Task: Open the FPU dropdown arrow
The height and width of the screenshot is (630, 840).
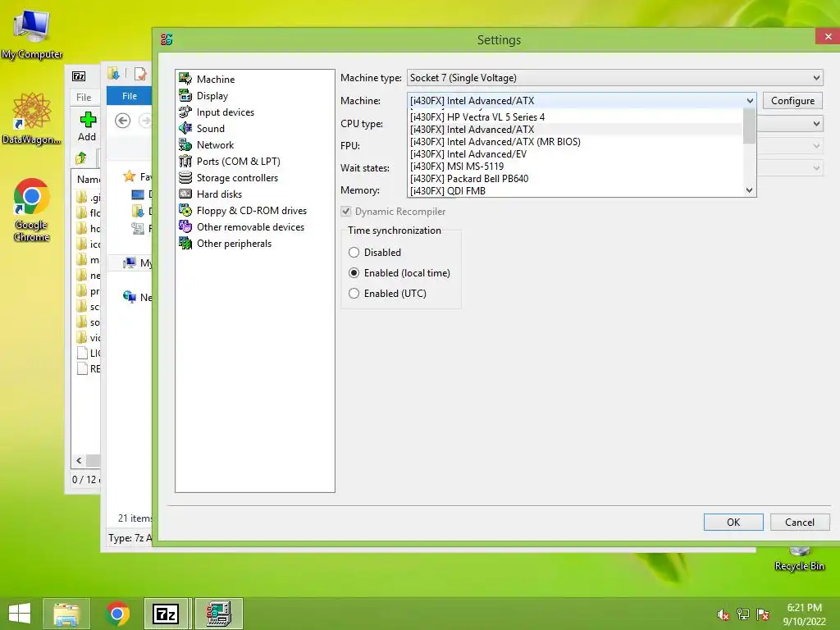Action: pos(816,146)
